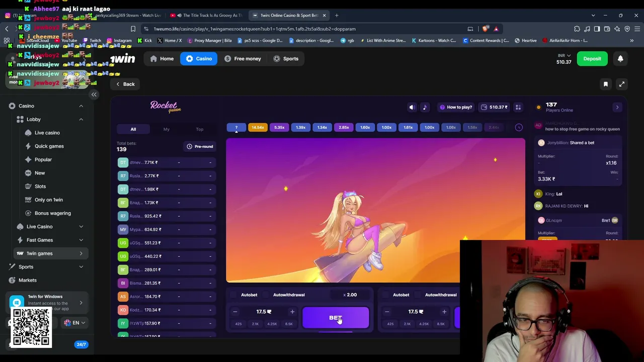Open the Free money tab
Screen dimensions: 644x362
pyautogui.click(x=243, y=59)
